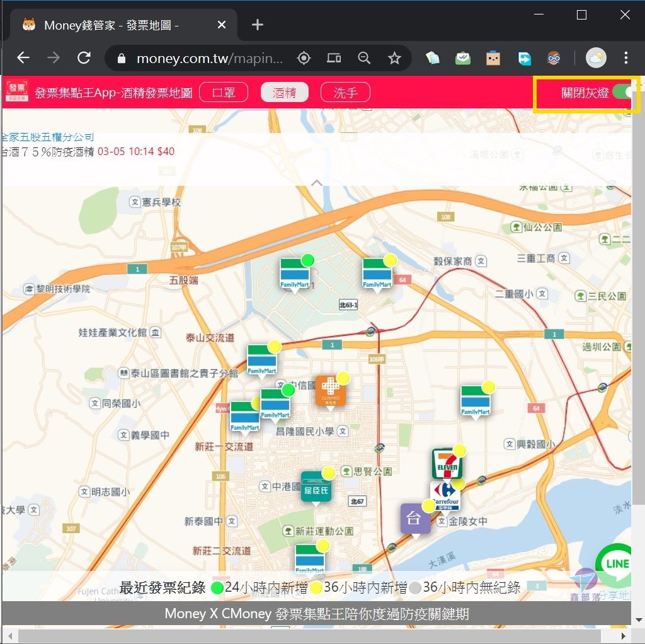Click the 新泰國中 map label
Viewport: 645px width, 644px height.
[210, 521]
